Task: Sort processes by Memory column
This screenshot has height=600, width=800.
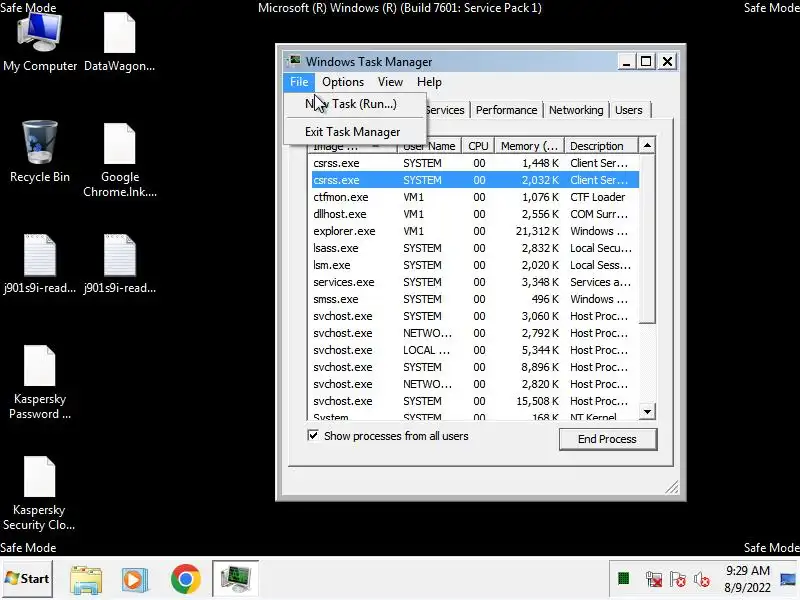Action: coord(529,146)
